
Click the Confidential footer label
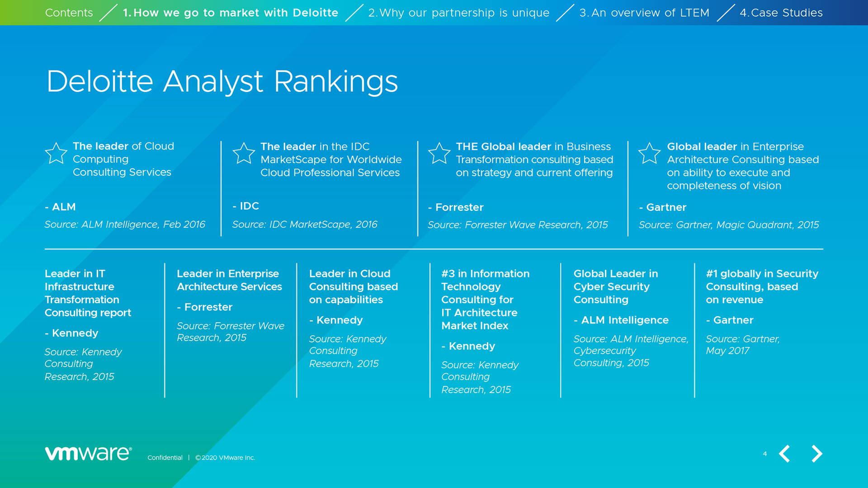165,458
